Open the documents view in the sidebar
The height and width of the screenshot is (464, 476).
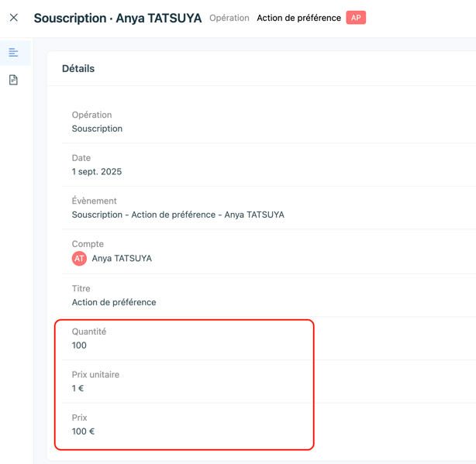pyautogui.click(x=14, y=80)
